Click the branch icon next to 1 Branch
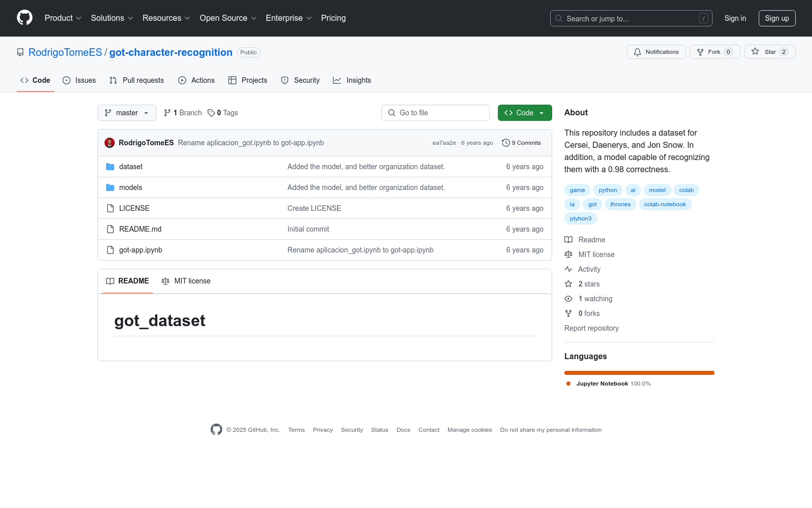The height and width of the screenshot is (508, 812). (x=167, y=113)
